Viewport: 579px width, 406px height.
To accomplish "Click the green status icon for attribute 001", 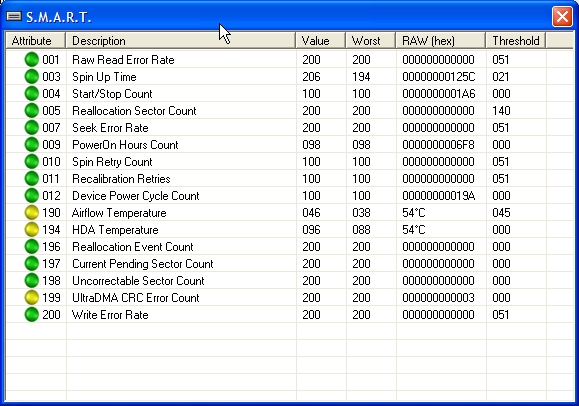I will pyautogui.click(x=32, y=59).
